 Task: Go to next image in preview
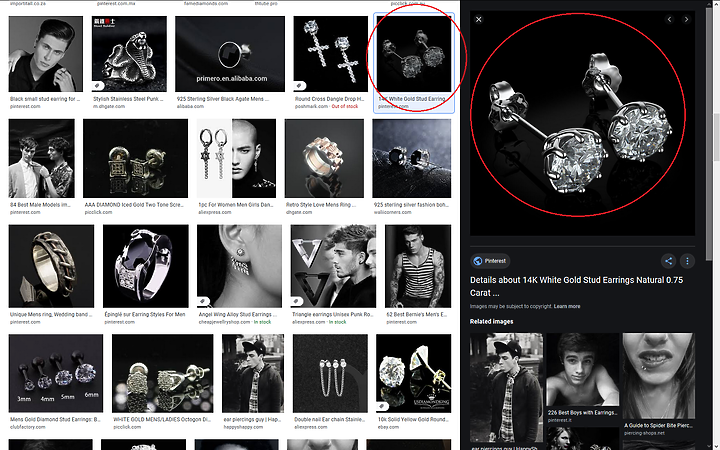coord(686,19)
